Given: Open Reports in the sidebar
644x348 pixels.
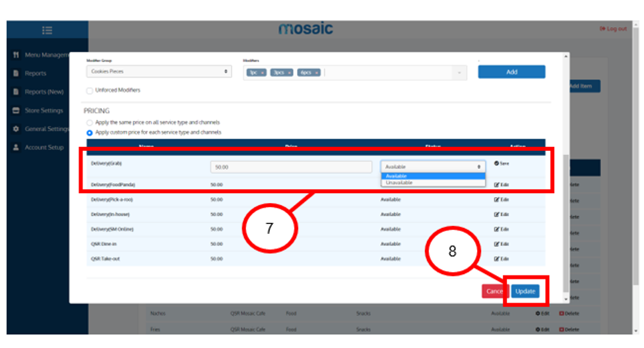Looking at the screenshot, I should pos(36,73).
